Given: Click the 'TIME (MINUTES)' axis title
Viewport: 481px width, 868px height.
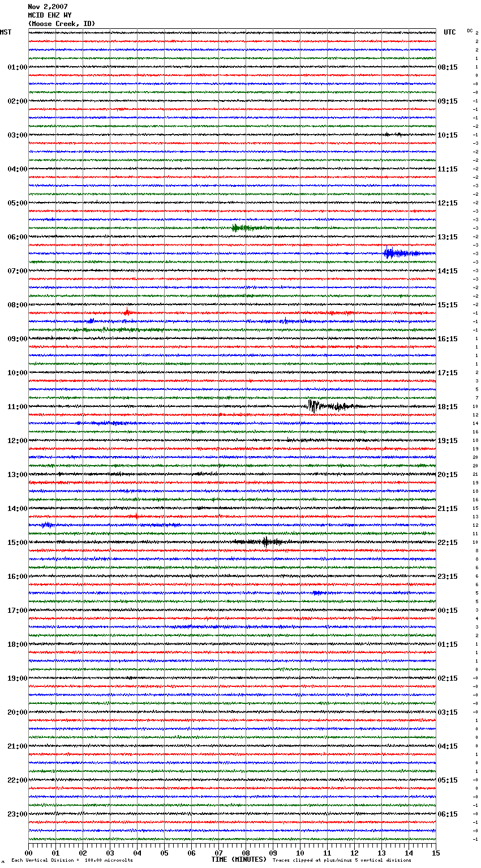Looking at the screenshot, I should coord(239,860).
